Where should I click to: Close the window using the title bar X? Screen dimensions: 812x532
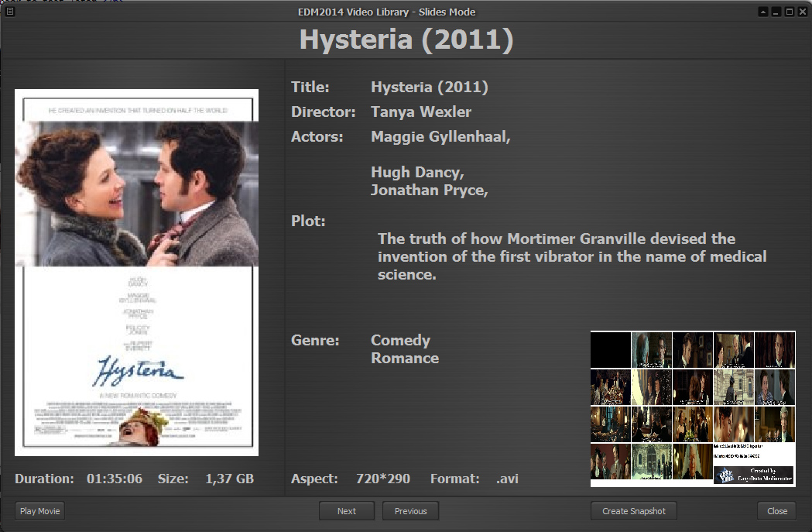click(803, 12)
